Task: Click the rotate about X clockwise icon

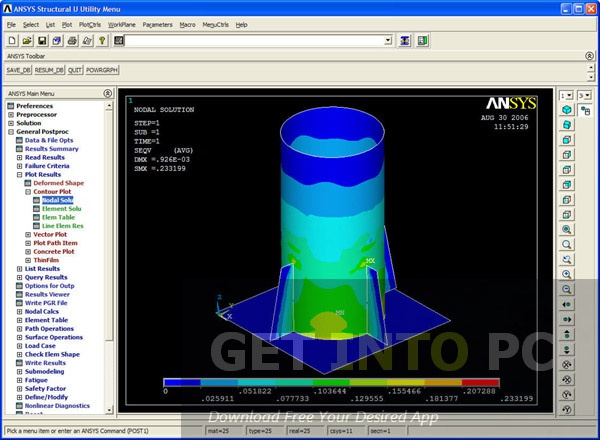Action: point(567,364)
